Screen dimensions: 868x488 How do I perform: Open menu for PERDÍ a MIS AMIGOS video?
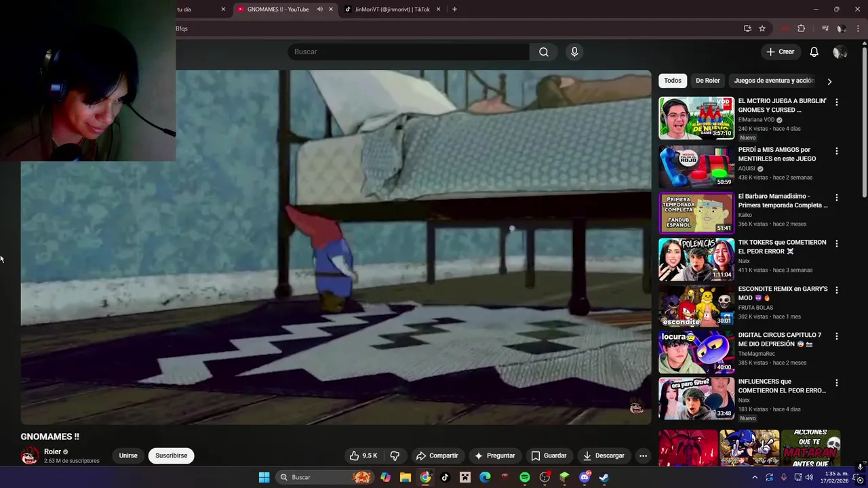click(836, 150)
